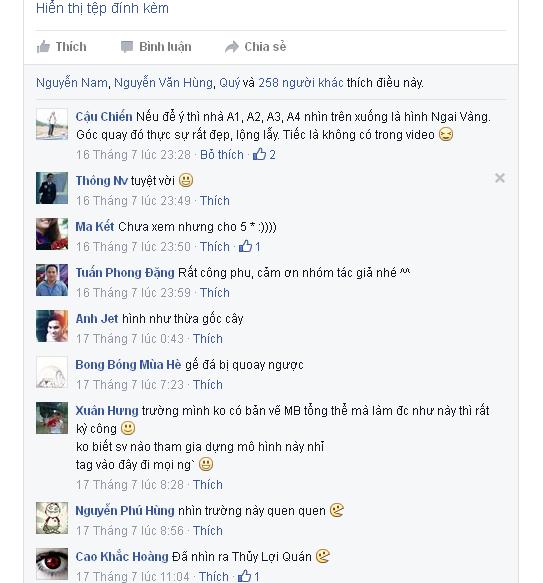Expand Hiển thị tệp đính kèm
This screenshot has width=543, height=583.
(x=102, y=8)
